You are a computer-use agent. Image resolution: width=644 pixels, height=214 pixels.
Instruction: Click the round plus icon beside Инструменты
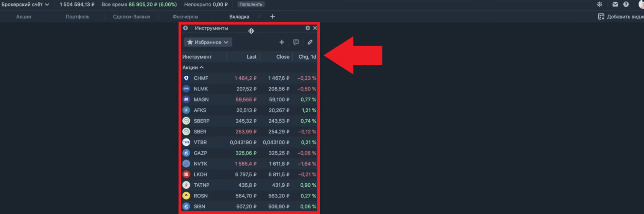coord(186,28)
